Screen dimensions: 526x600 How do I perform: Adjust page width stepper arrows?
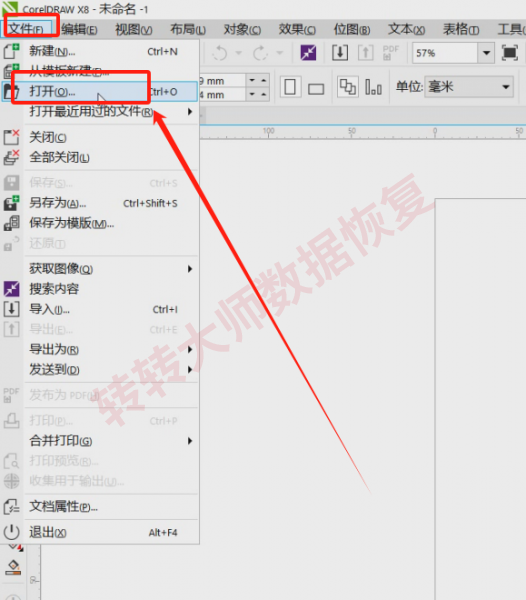[257, 80]
